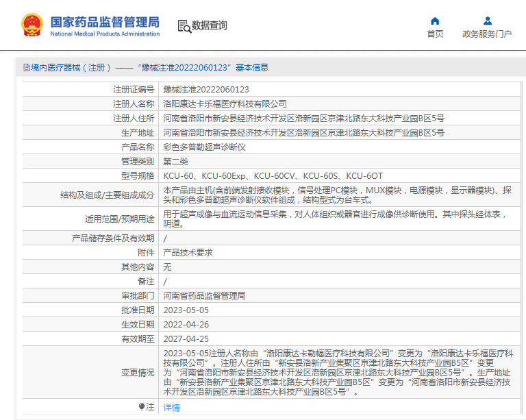Open the 数据查询 search icon
This screenshot has height=420, width=526.
point(184,26)
